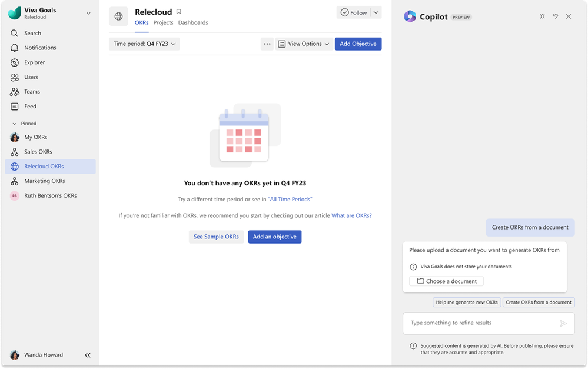
Task: Open the more options ellipsis menu
Action: pos(267,44)
